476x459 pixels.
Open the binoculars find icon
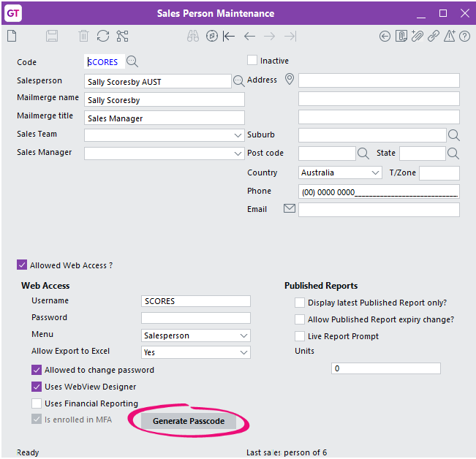click(193, 36)
